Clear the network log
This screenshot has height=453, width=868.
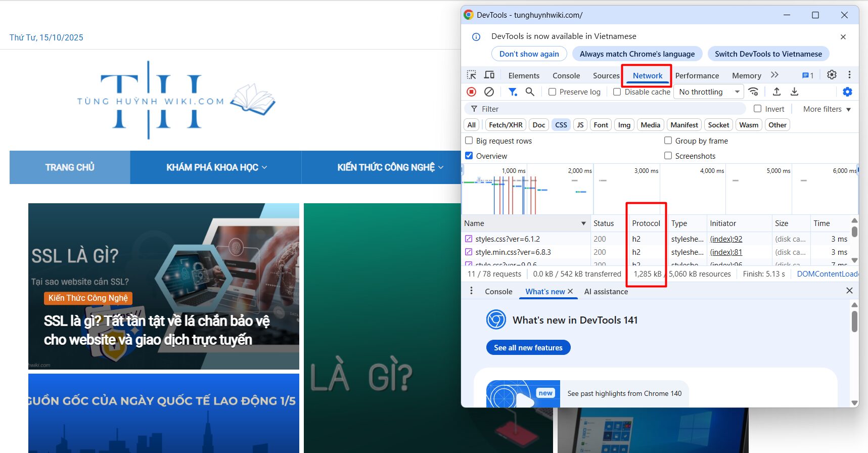[489, 92]
